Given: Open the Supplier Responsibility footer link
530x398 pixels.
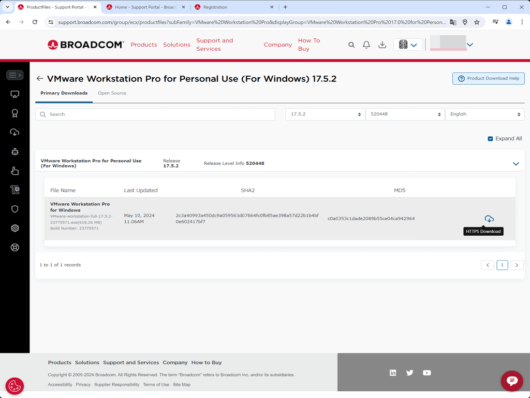Looking at the screenshot, I should (x=117, y=384).
